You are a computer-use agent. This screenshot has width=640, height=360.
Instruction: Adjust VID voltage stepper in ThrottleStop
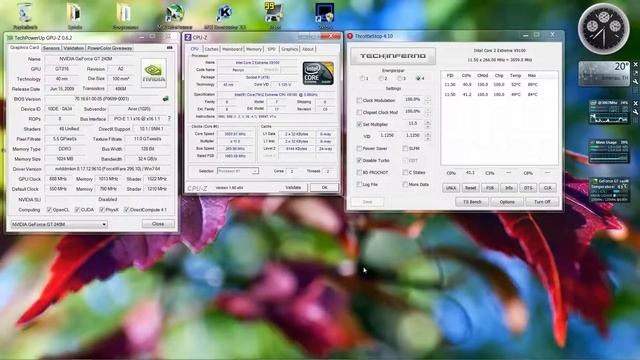[x=428, y=136]
